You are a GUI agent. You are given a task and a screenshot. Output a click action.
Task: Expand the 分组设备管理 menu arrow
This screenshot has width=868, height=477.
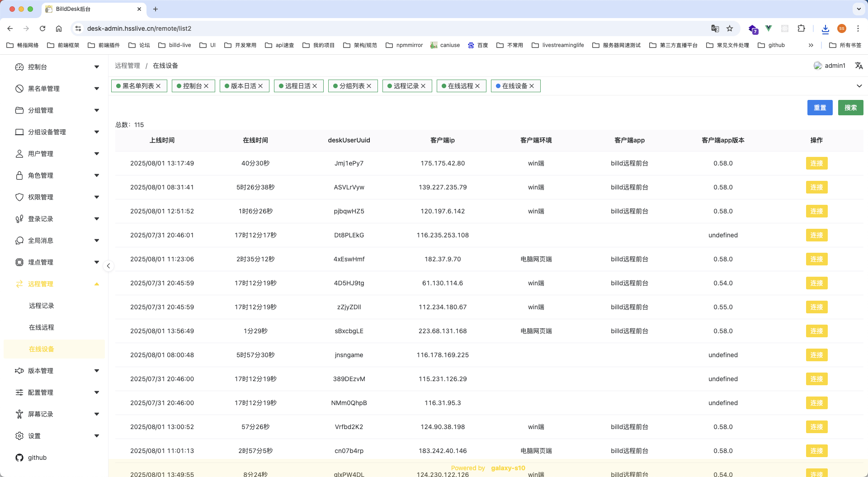coord(97,132)
